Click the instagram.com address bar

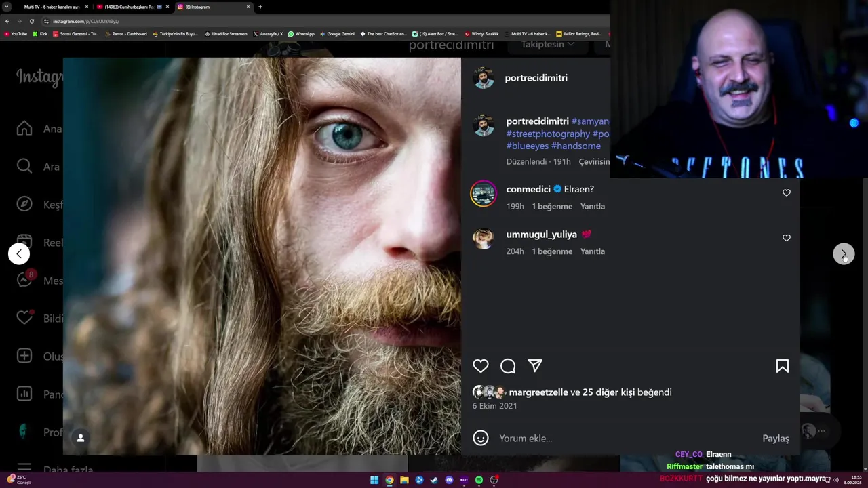(325, 21)
